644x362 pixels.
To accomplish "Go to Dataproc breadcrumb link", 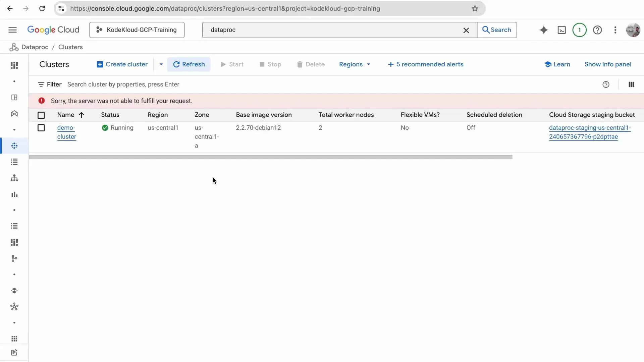I will [35, 47].
